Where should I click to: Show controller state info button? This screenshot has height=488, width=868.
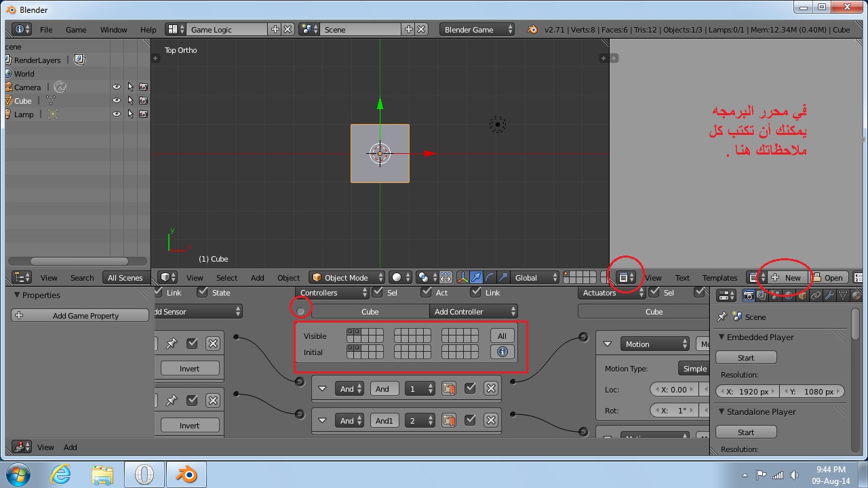click(x=502, y=352)
